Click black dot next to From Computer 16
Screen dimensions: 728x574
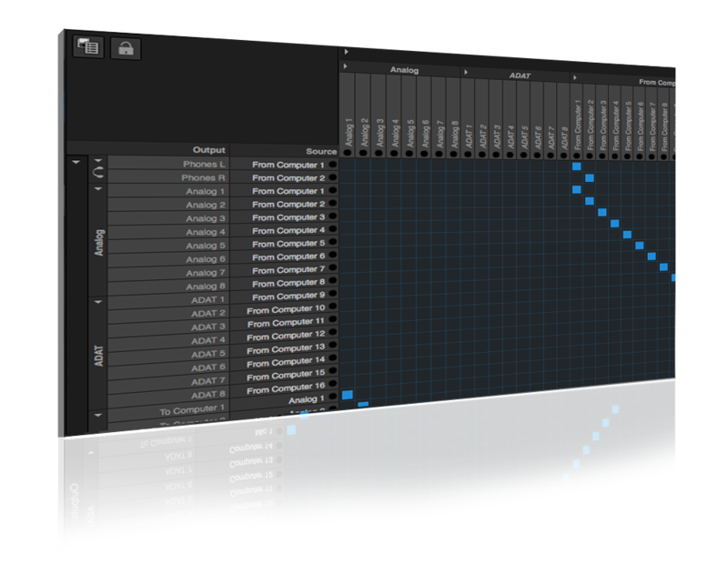tap(332, 384)
